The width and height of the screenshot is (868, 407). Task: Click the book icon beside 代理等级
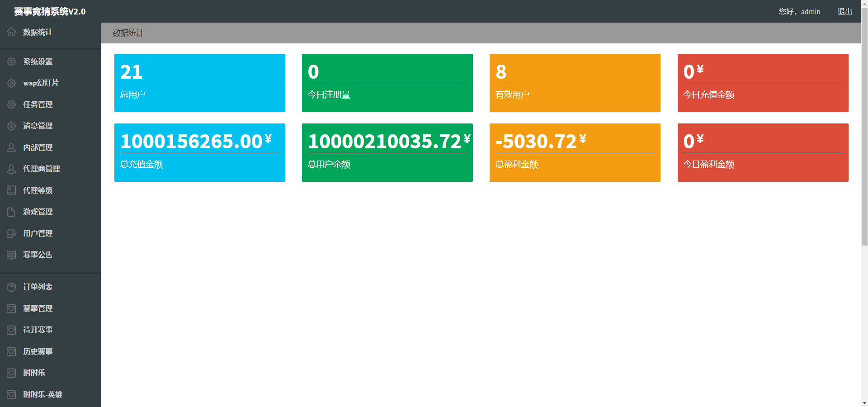pos(11,190)
